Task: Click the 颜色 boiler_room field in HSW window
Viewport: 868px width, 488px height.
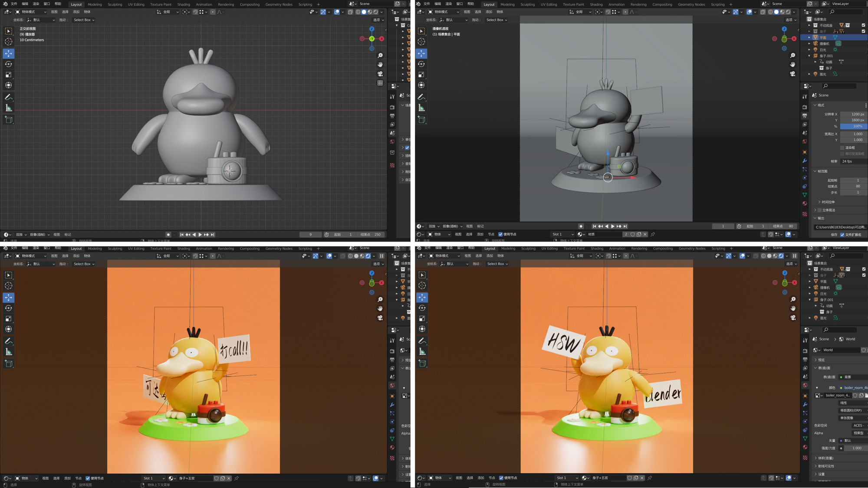Action: 854,388
